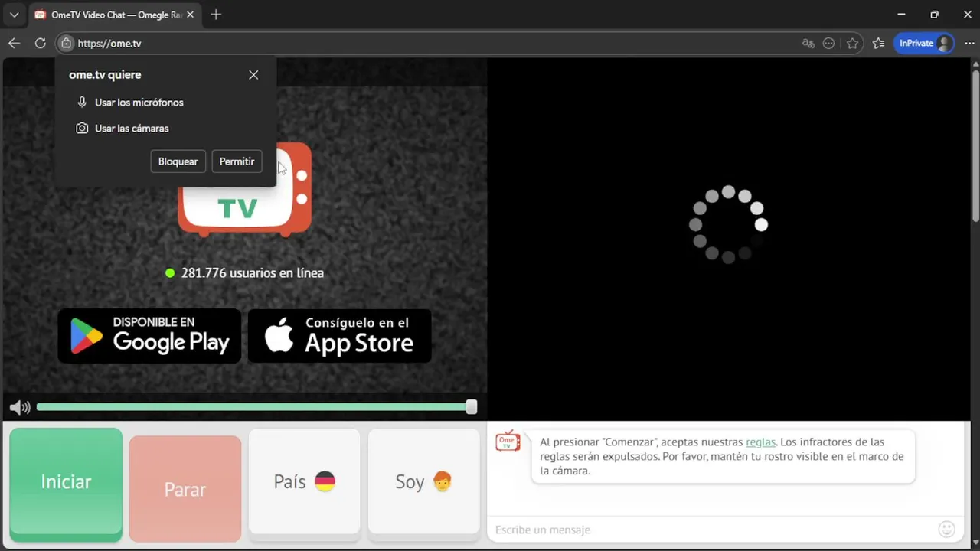Click the 281.776 usuarios en línea text

(x=253, y=272)
